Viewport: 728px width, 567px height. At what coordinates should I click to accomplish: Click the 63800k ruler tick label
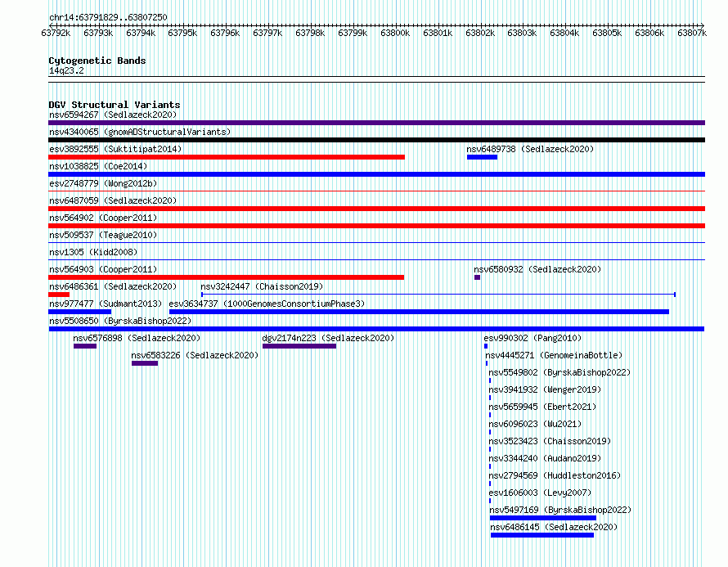point(395,33)
